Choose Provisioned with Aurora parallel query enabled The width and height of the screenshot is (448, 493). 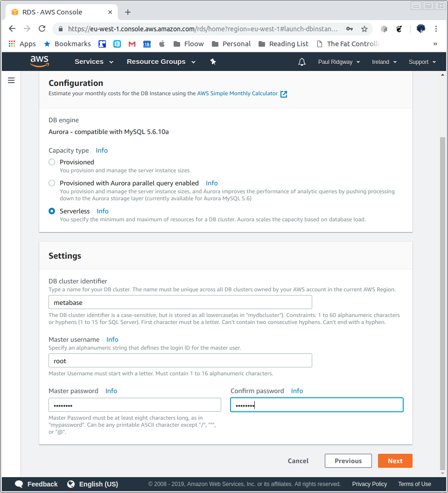[x=52, y=183]
